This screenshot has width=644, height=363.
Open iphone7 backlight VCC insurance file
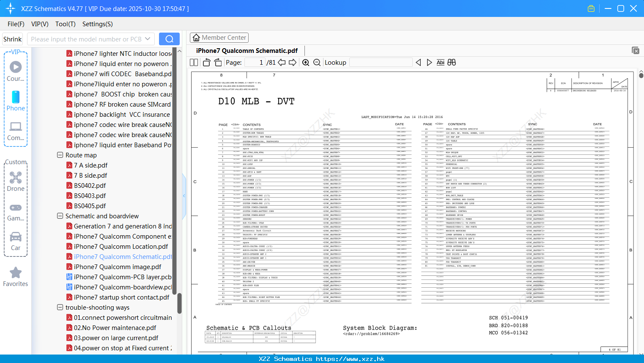(118, 114)
